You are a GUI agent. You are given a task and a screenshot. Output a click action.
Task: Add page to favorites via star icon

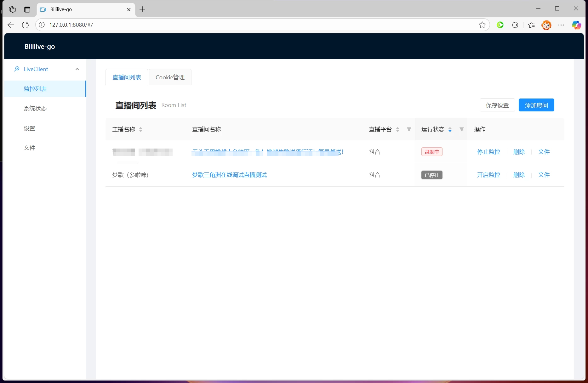(x=482, y=25)
